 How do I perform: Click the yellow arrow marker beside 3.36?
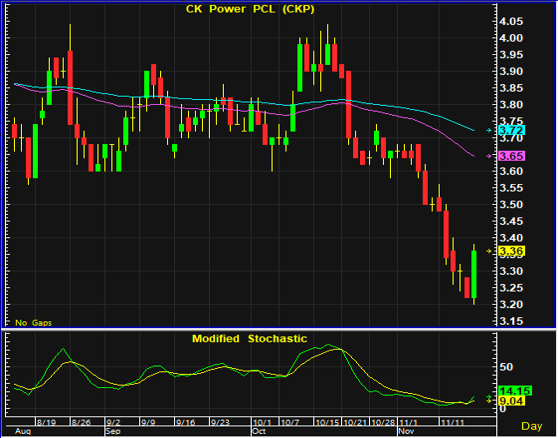click(489, 251)
